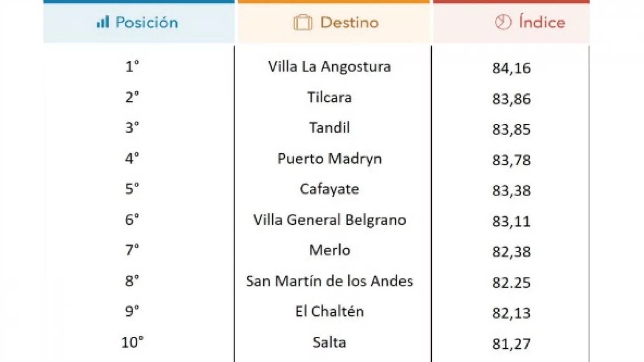Image resolution: width=644 pixels, height=362 pixels.
Task: Click the index value 84,16
Action: pyautogui.click(x=511, y=68)
